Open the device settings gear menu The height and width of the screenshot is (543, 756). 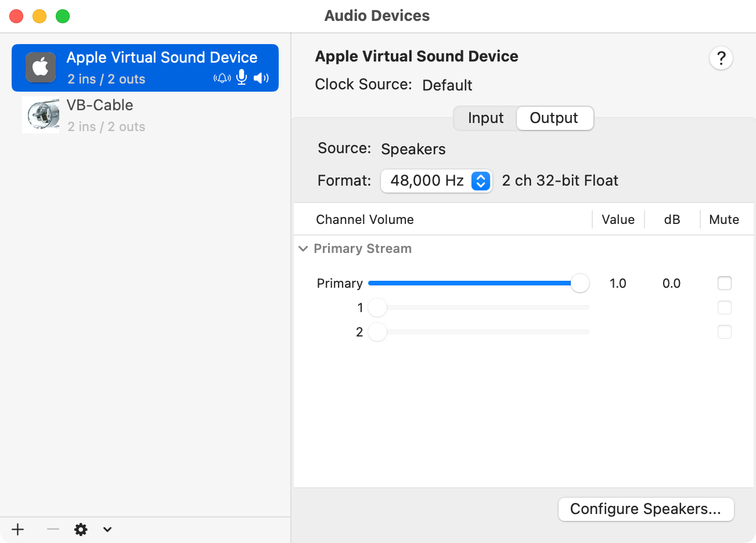point(81,530)
